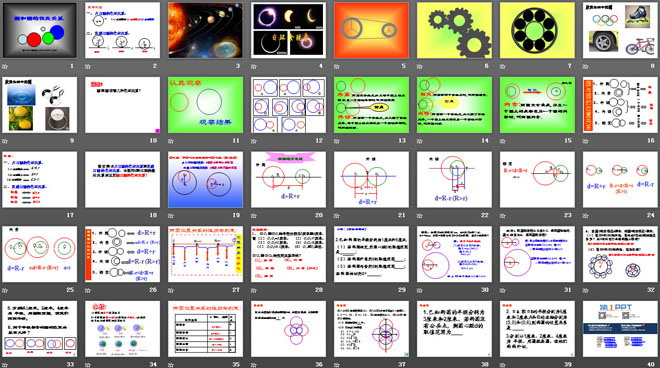Click the animation star under slide 5
660x368 pixels.
(337, 67)
